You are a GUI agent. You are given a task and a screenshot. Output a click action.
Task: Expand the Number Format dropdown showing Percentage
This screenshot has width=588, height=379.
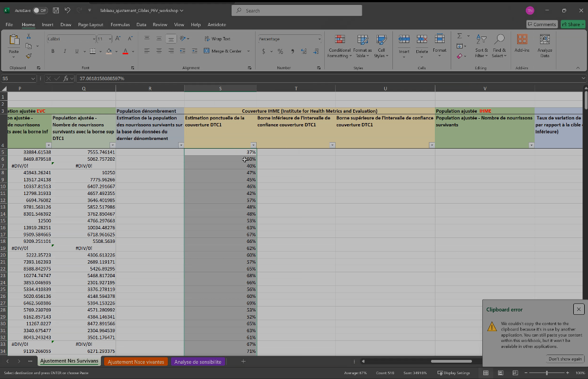pyautogui.click(x=319, y=39)
